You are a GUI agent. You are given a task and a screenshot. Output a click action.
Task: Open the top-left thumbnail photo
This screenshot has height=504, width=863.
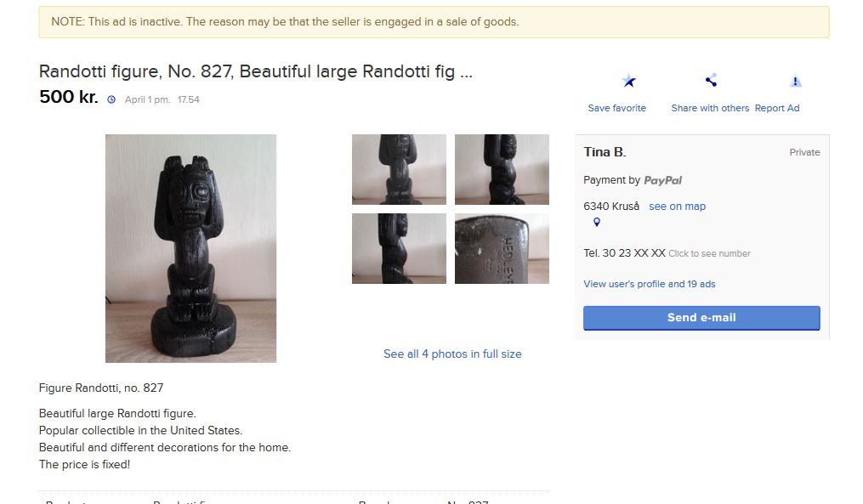[x=399, y=169]
